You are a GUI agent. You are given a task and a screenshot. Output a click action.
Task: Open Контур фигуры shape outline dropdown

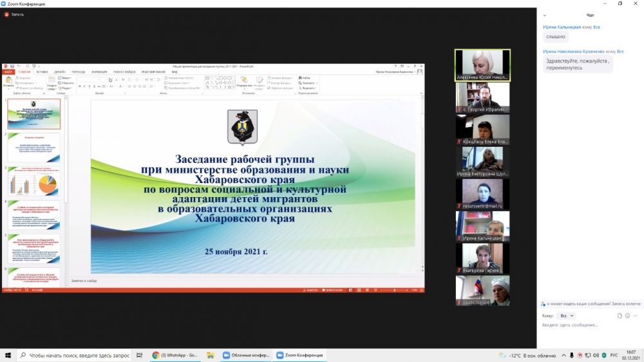pyautogui.click(x=279, y=83)
